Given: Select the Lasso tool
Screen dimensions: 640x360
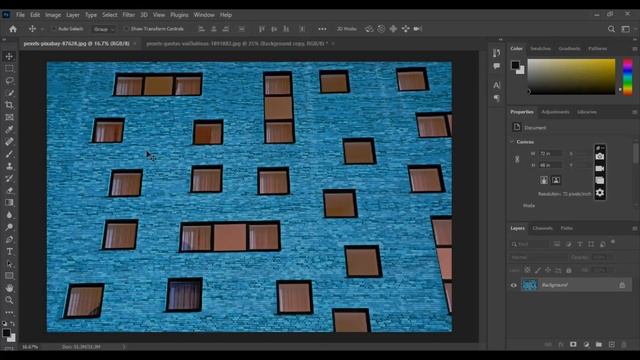Looking at the screenshot, I should (x=9, y=81).
